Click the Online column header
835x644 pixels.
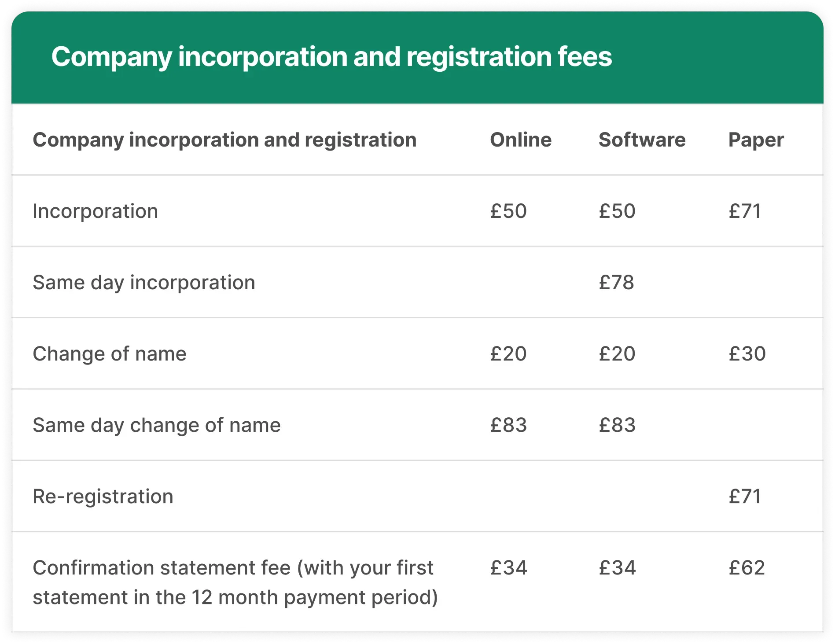click(x=520, y=140)
